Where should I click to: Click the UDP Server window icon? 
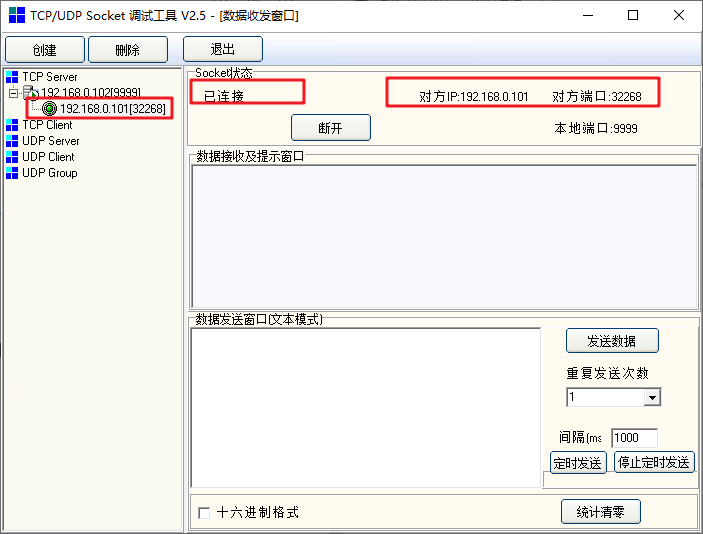click(x=12, y=141)
